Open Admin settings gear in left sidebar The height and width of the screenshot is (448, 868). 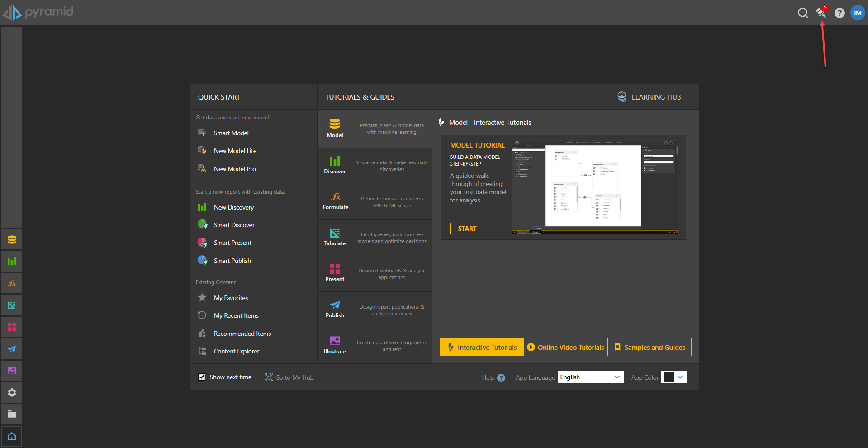coord(12,392)
